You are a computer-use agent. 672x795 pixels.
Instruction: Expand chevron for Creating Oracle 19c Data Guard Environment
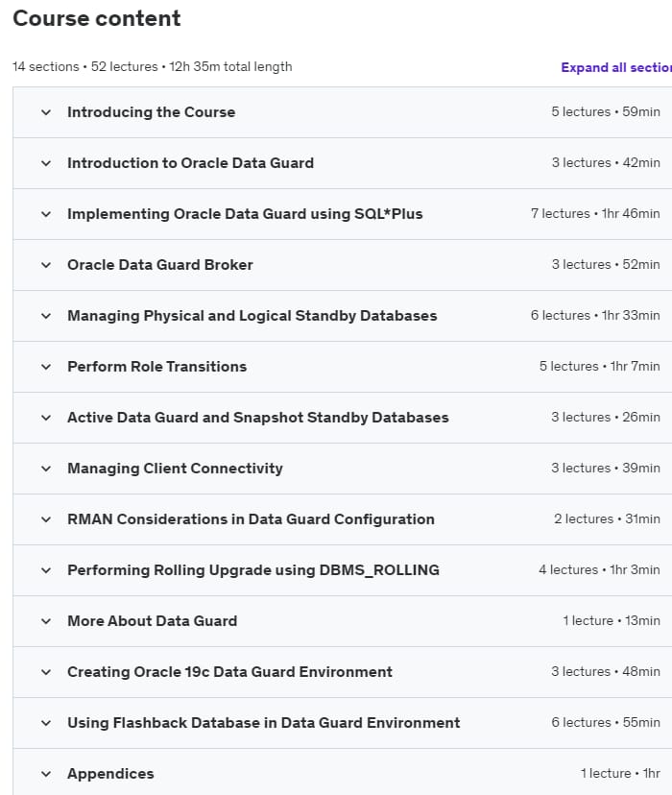coord(46,672)
